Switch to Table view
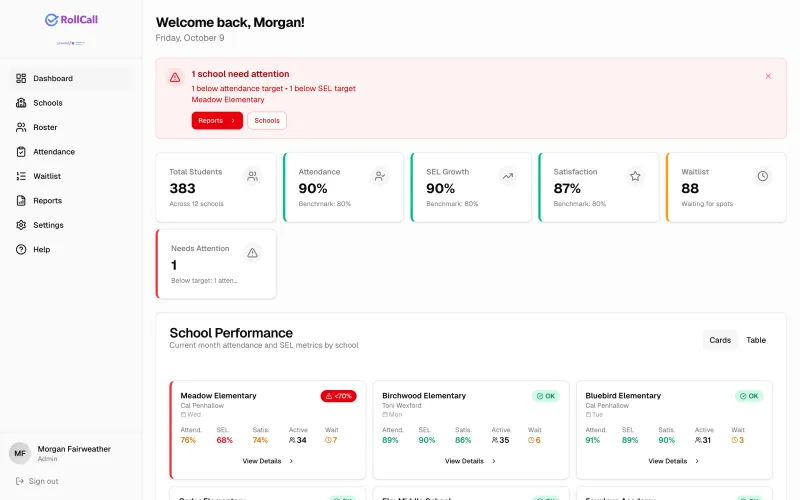800x500 pixels. (756, 340)
